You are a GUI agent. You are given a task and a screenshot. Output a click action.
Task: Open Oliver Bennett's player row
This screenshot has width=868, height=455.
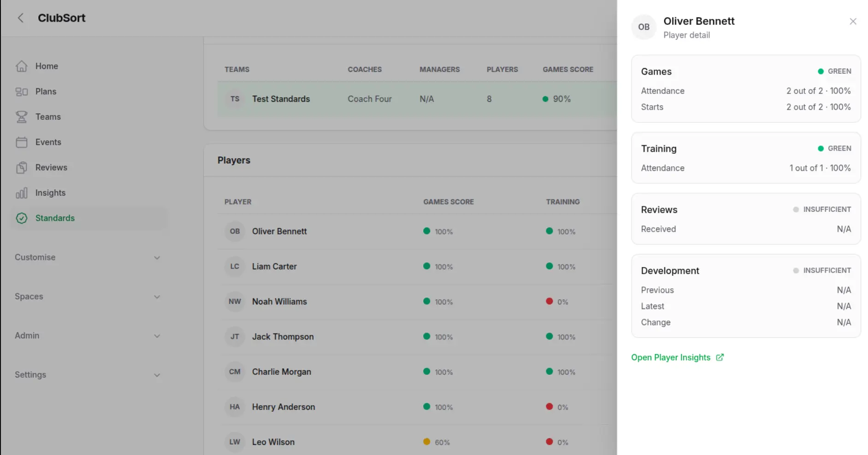tap(417, 232)
